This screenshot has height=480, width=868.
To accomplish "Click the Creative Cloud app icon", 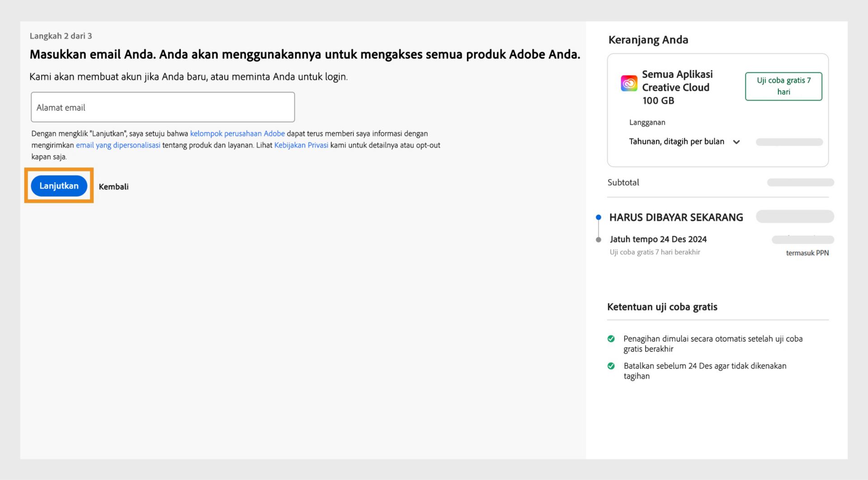I will (x=629, y=83).
